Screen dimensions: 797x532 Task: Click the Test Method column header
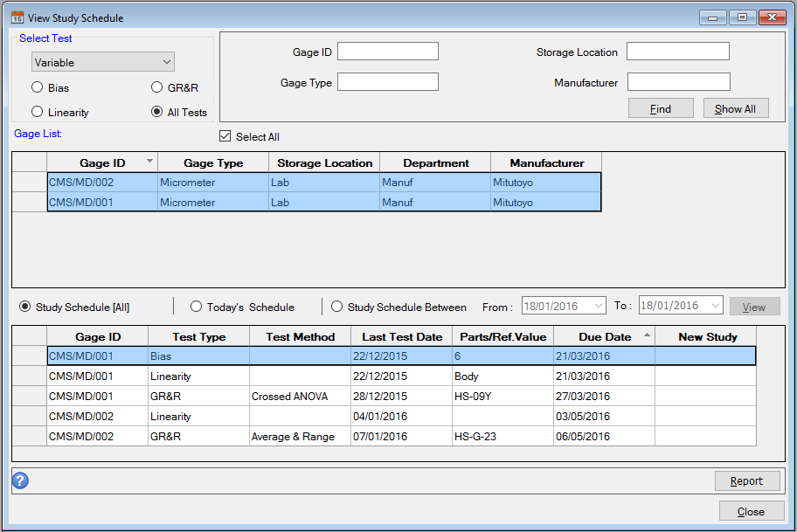tap(301, 337)
